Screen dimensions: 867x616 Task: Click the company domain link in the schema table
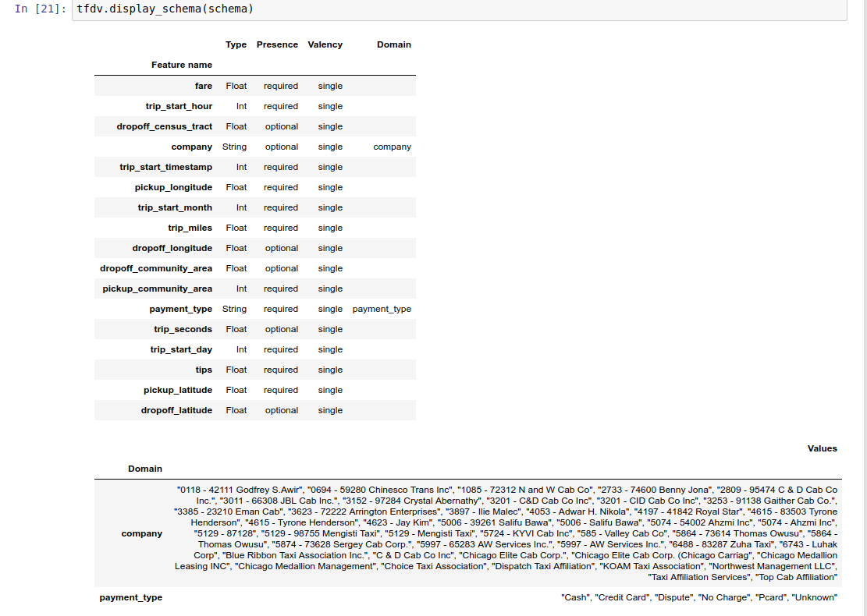coord(392,147)
